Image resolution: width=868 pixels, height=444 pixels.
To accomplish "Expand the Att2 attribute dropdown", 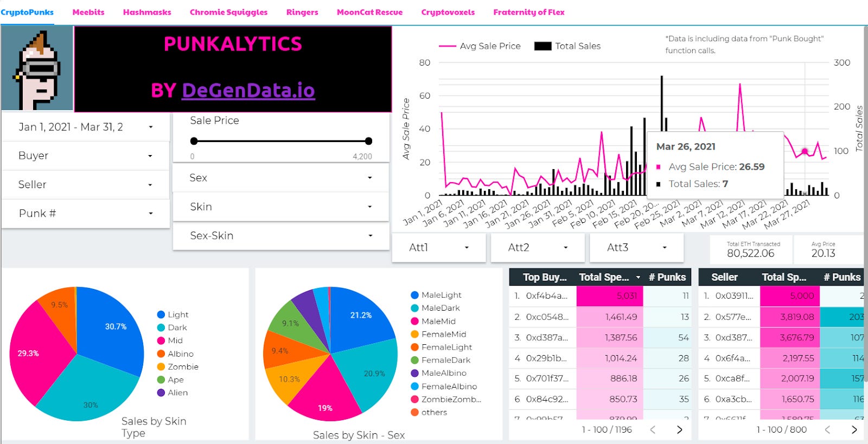I will tap(537, 247).
